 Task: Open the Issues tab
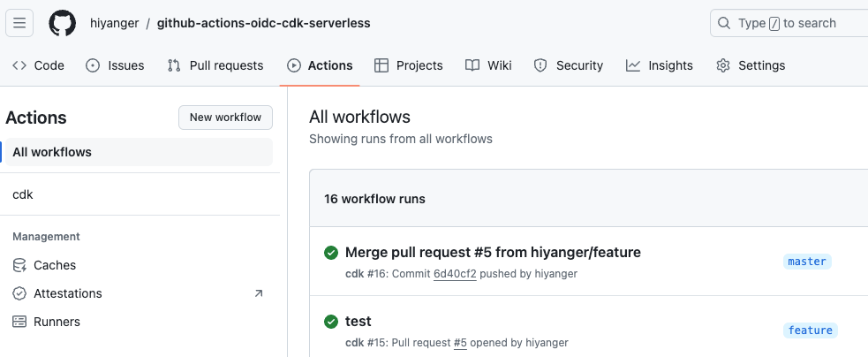point(115,65)
